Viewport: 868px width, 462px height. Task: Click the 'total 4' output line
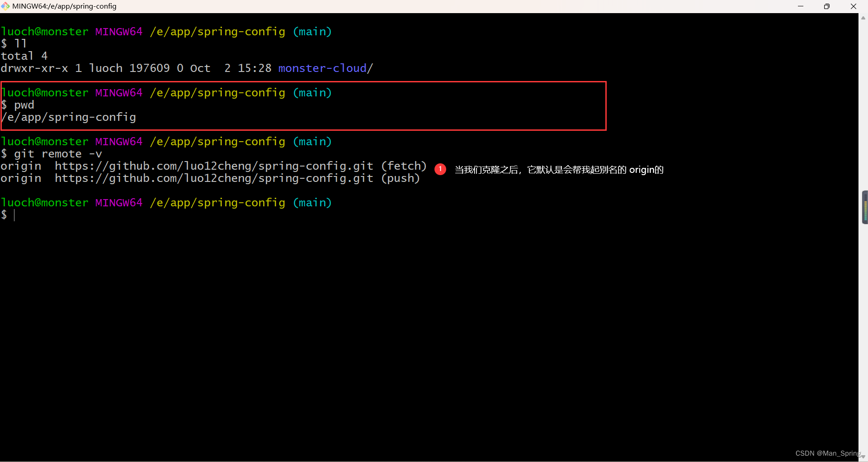(x=24, y=56)
